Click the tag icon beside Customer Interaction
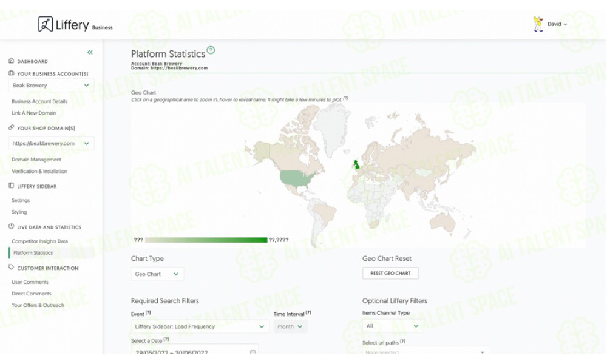This screenshot has height=364, width=607. coord(11,268)
